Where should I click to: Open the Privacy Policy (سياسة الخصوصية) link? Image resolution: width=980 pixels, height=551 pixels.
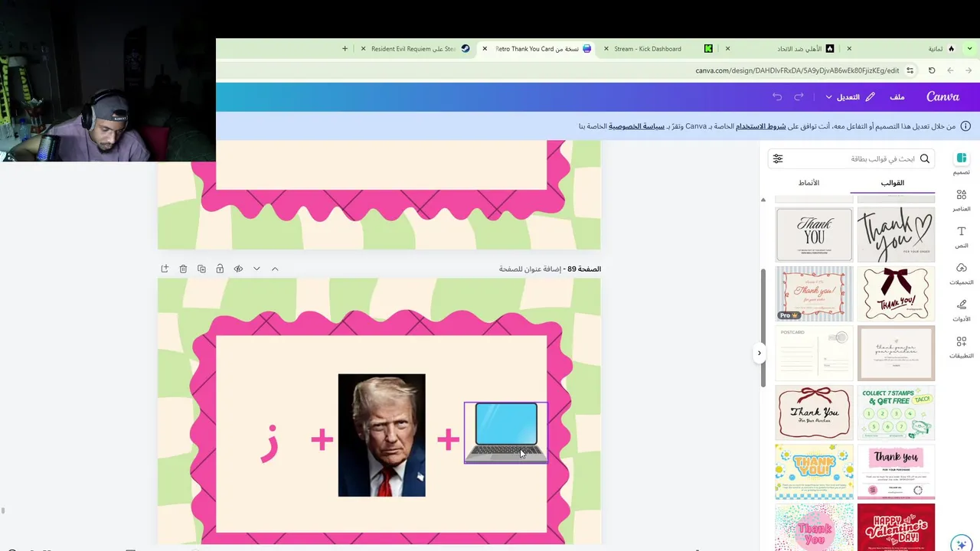(636, 126)
